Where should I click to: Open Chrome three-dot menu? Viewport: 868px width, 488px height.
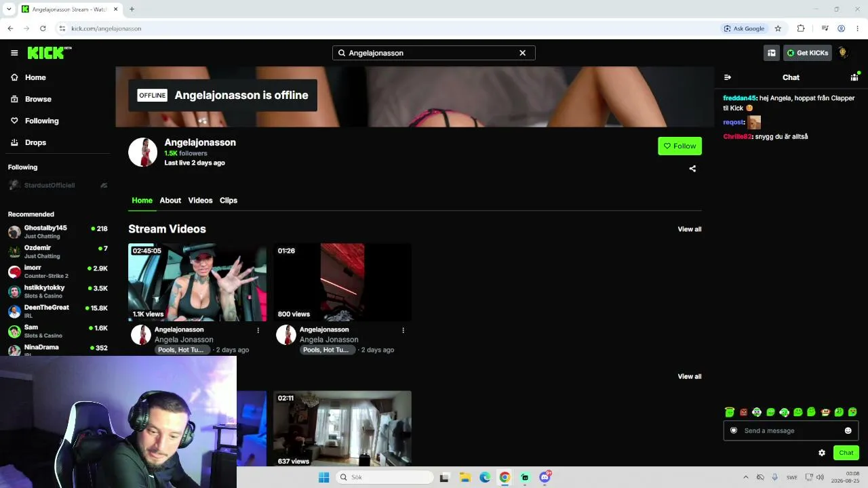coord(858,28)
